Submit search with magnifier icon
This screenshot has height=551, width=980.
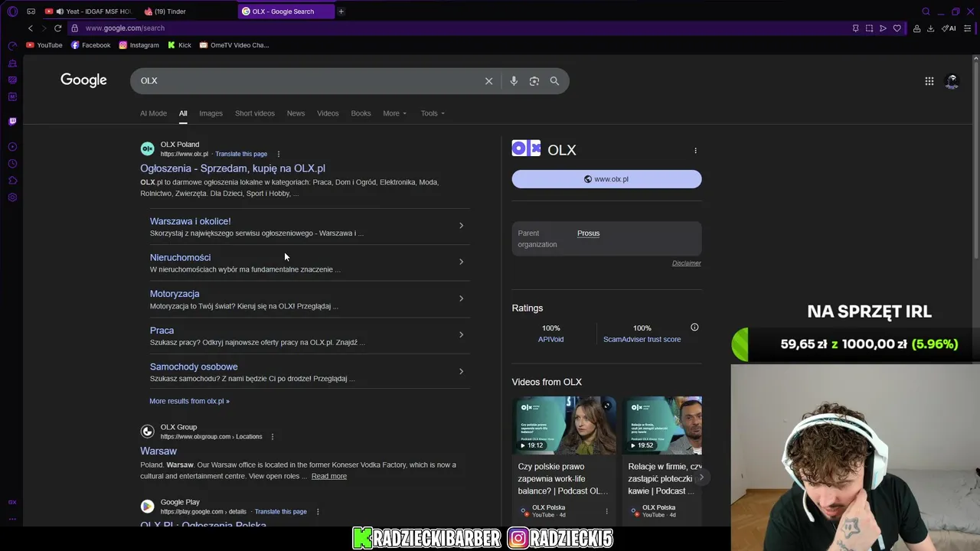[x=554, y=81]
